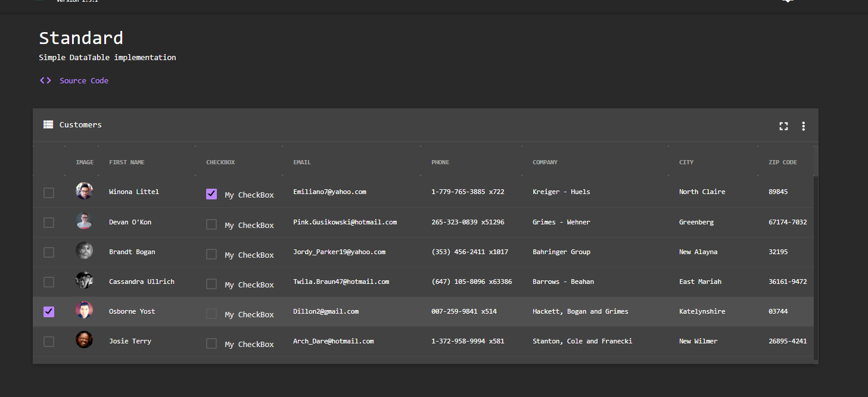Sort by the CITY column header
The width and height of the screenshot is (868, 397).
point(686,162)
